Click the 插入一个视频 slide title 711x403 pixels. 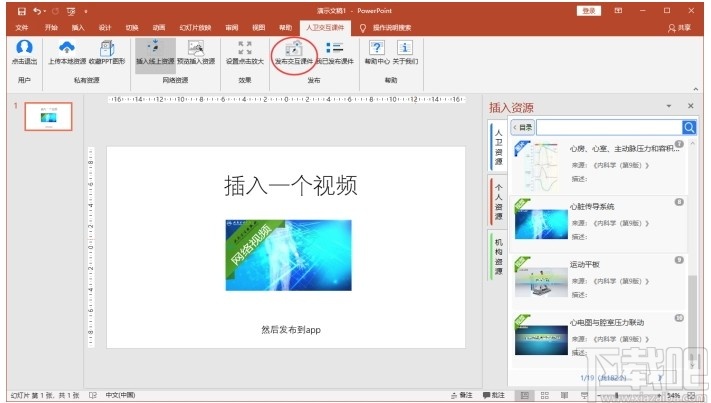click(291, 185)
